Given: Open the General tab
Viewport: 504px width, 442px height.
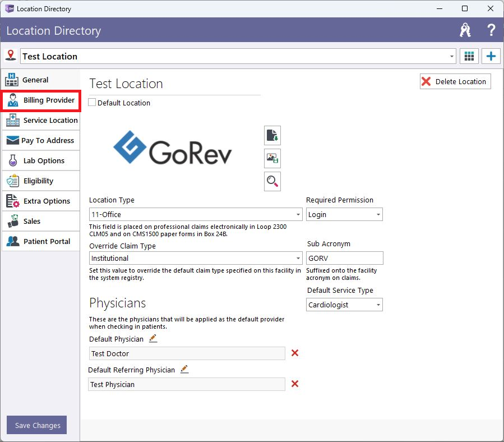Looking at the screenshot, I should pyautogui.click(x=41, y=80).
